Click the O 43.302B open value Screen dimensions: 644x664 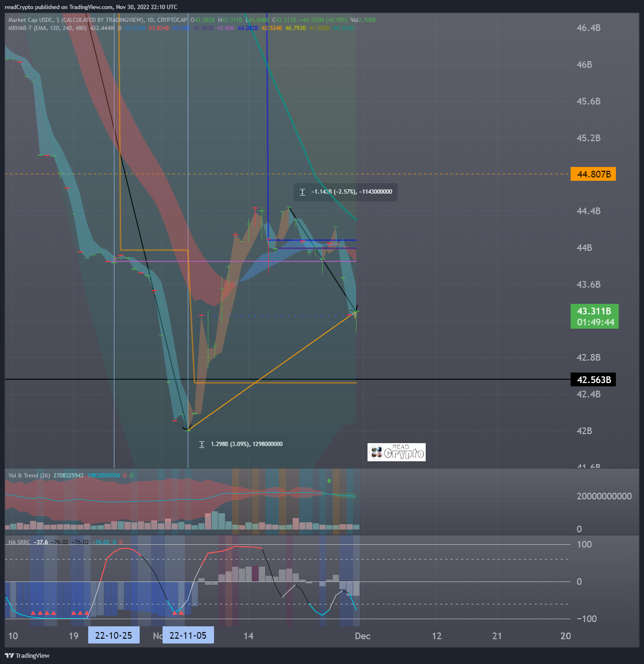click(x=203, y=20)
